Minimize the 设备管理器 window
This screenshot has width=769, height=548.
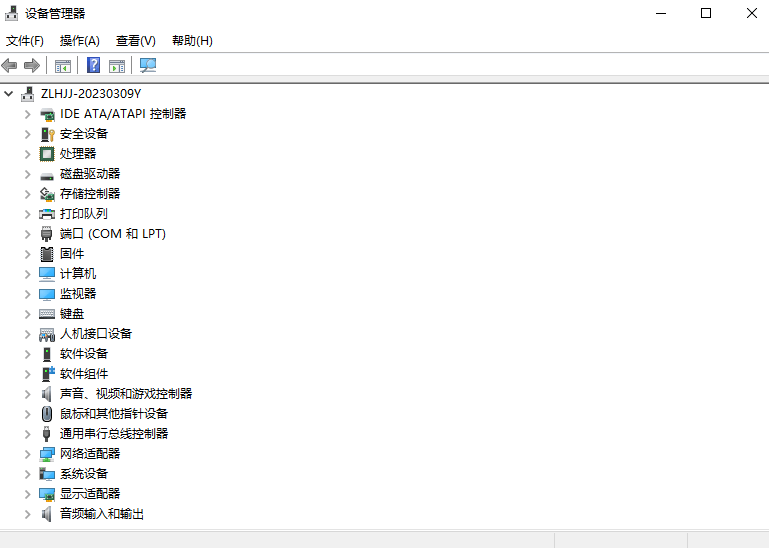tap(661, 13)
